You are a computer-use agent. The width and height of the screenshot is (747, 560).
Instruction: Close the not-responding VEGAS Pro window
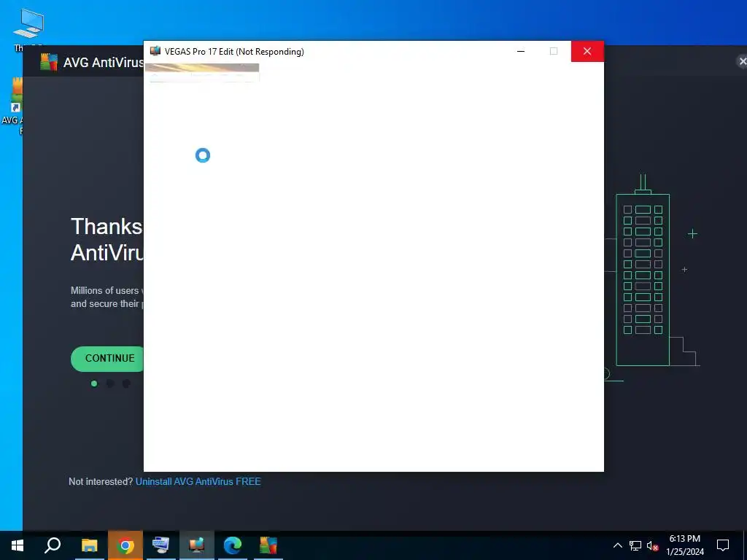point(587,52)
